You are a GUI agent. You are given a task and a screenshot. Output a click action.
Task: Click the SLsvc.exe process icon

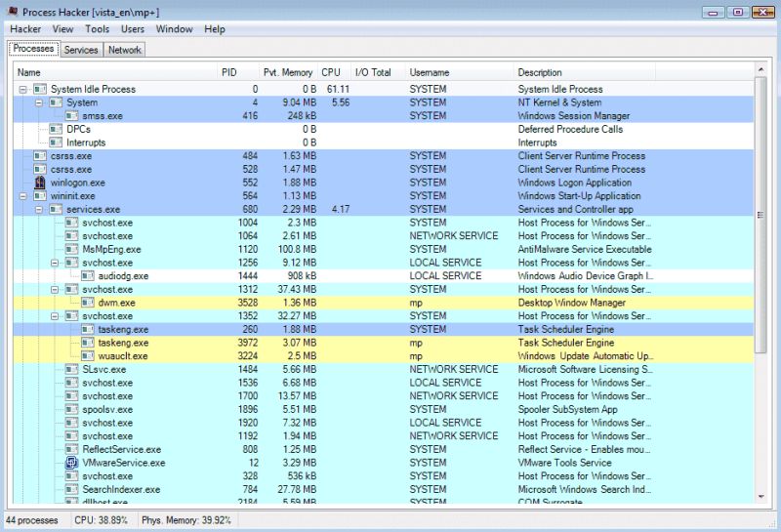point(71,369)
